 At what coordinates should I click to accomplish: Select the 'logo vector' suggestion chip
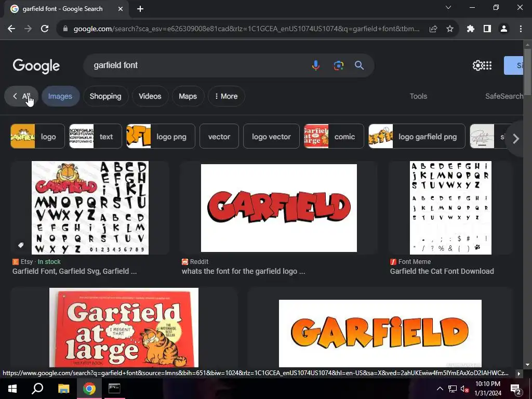click(x=271, y=137)
